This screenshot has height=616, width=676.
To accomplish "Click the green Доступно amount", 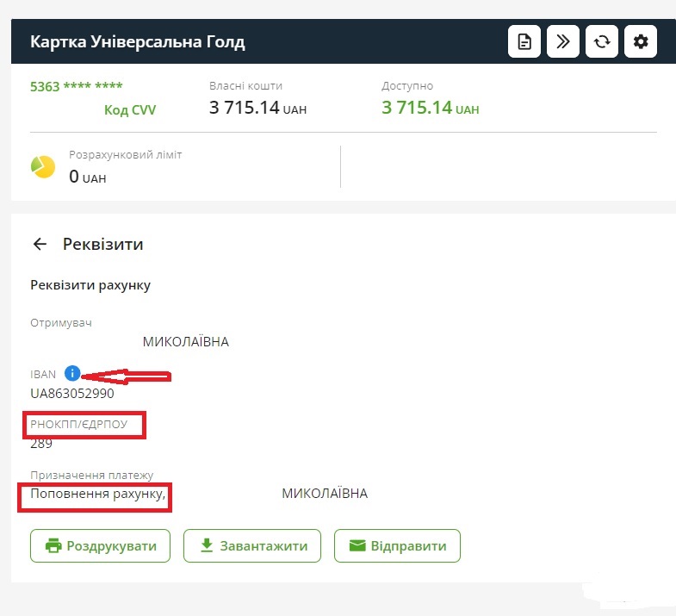I will point(430,108).
